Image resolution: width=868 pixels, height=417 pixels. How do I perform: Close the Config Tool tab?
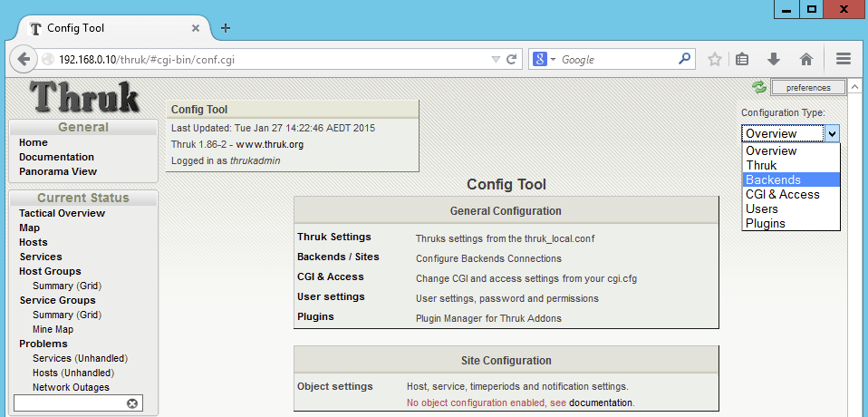[196, 28]
